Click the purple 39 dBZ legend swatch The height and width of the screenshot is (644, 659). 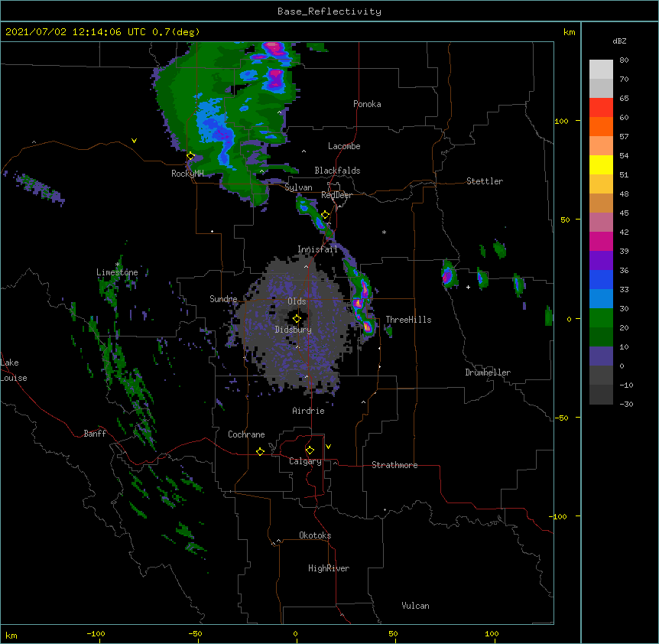[601, 260]
